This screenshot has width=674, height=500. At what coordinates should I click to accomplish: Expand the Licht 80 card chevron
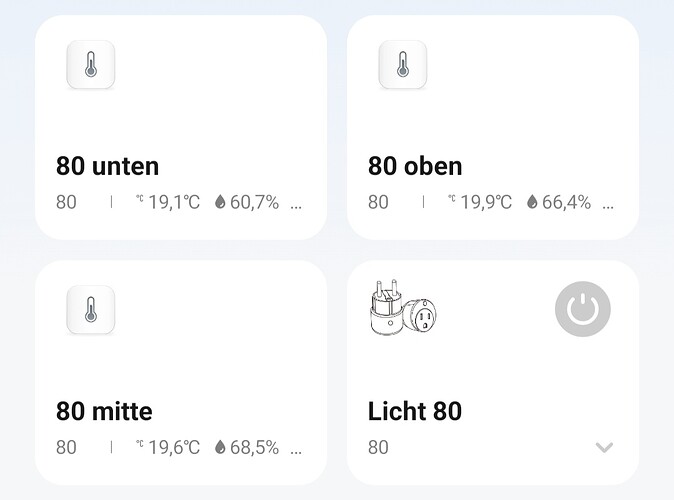603,447
